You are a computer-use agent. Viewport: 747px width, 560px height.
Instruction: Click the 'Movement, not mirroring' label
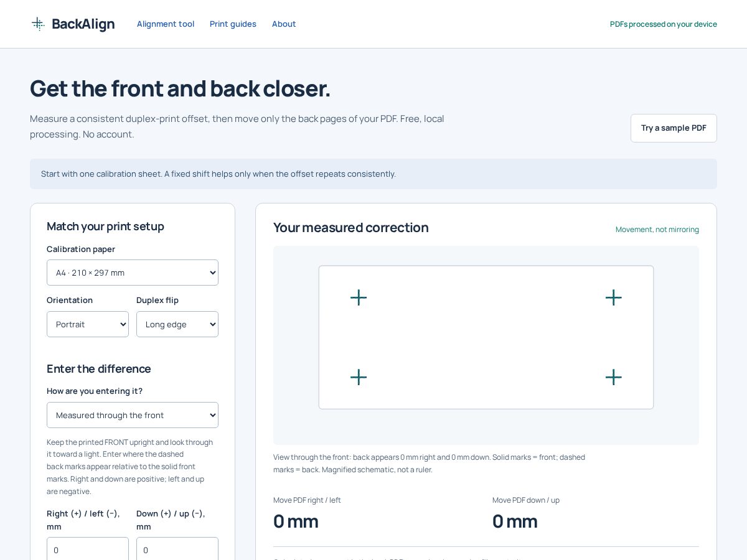coord(657,230)
